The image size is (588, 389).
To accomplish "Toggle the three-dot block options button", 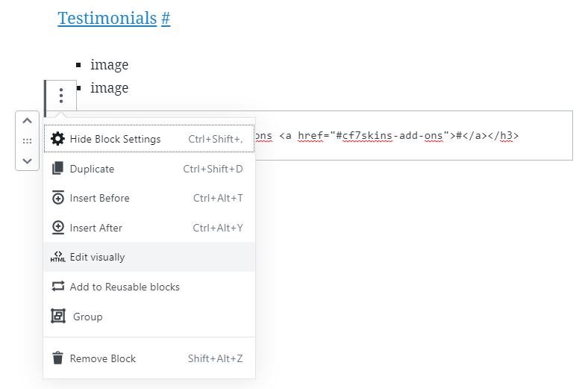I will tap(61, 96).
